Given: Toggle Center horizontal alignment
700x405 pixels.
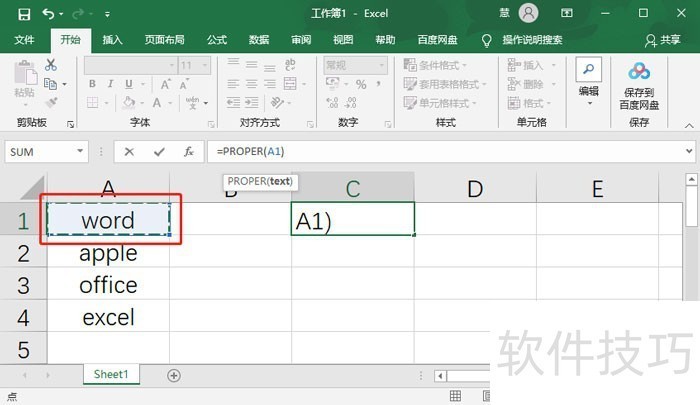Looking at the screenshot, I should point(251,84).
